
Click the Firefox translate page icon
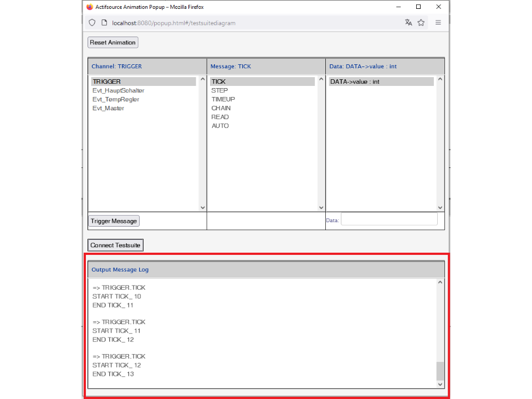408,23
